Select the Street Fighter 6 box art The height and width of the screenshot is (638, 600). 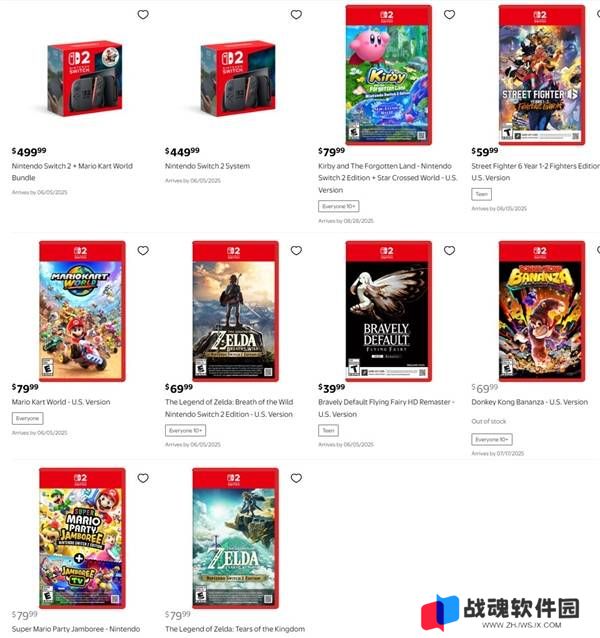[542, 74]
